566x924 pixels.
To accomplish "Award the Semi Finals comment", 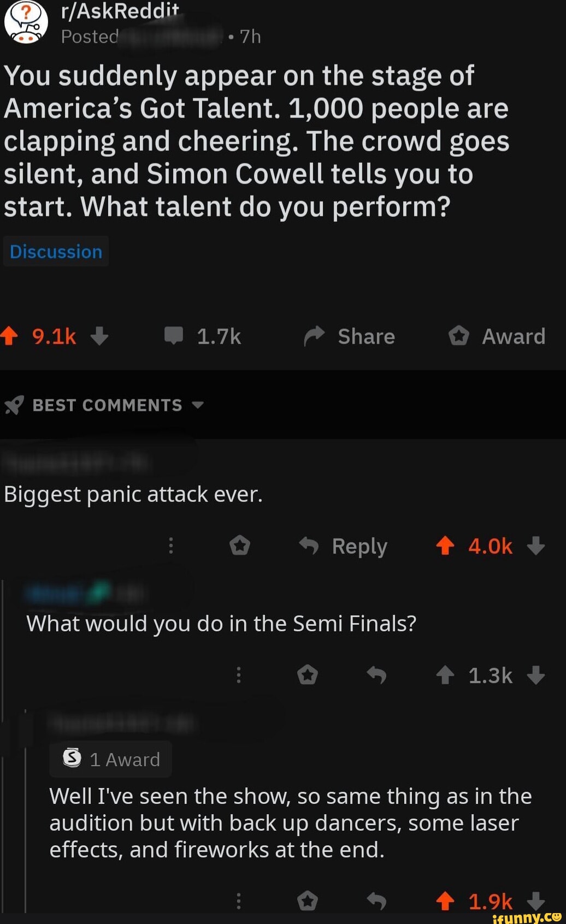I will point(308,675).
